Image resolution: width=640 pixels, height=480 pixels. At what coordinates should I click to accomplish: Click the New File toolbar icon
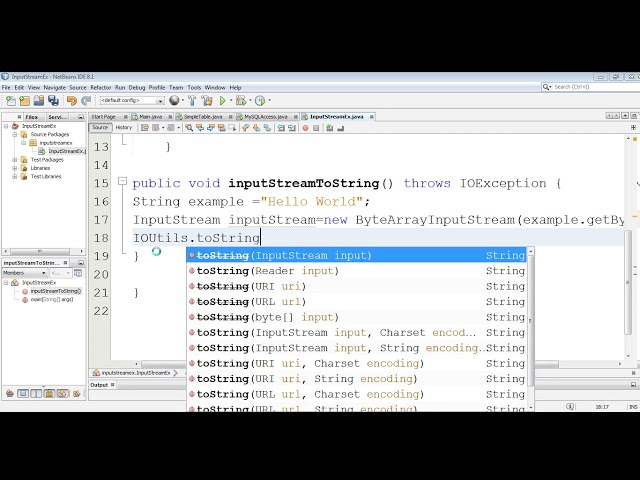(x=11, y=100)
